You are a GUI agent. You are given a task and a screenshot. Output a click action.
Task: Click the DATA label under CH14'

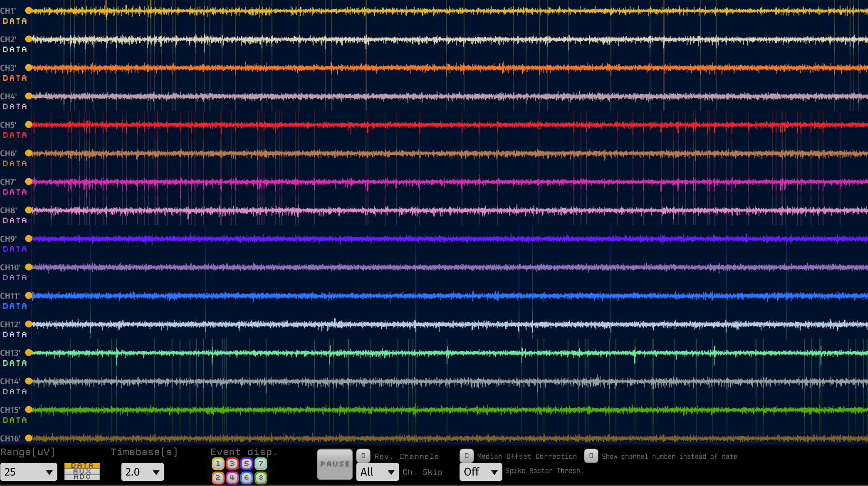[x=15, y=391]
